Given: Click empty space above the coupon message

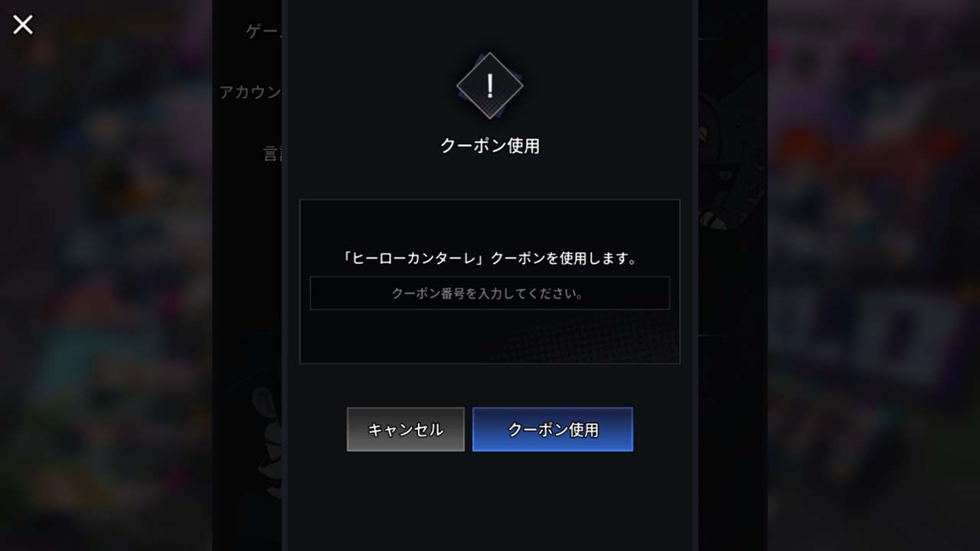Looking at the screenshot, I should click(490, 223).
